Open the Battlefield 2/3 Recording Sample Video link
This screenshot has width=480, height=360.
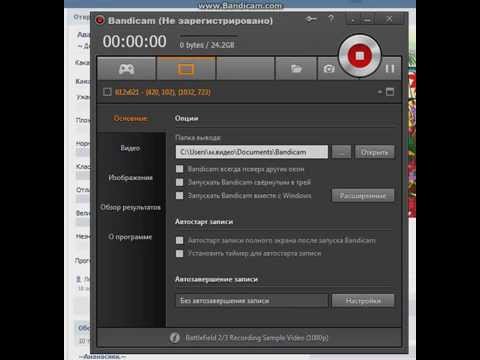pyautogui.click(x=257, y=338)
